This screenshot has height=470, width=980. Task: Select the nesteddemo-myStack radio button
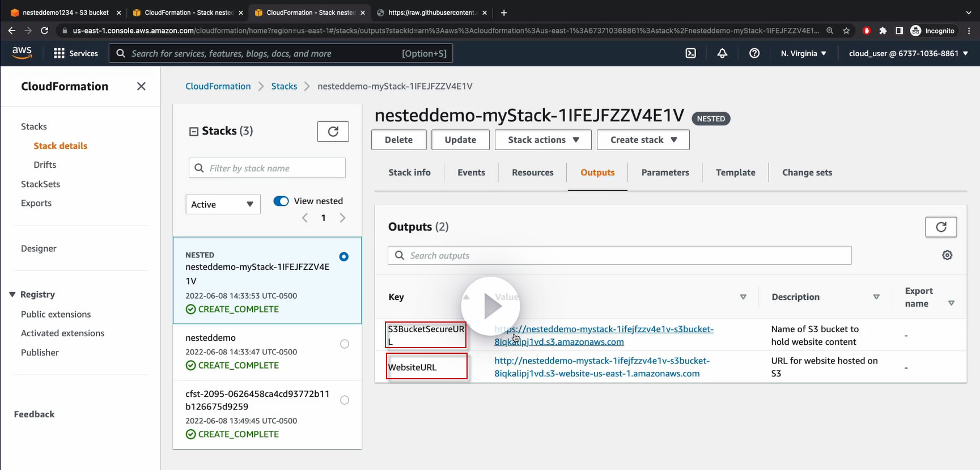coord(343,257)
